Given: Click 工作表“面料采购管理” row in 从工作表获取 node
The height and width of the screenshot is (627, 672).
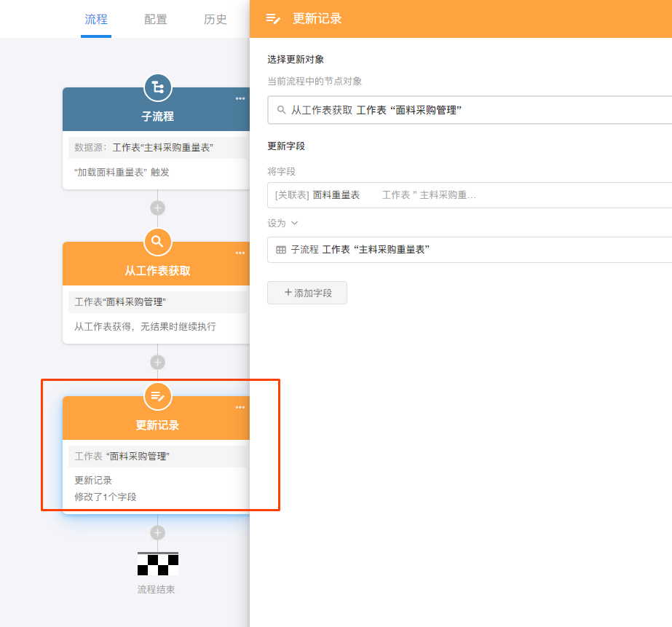Looking at the screenshot, I should click(x=157, y=301).
